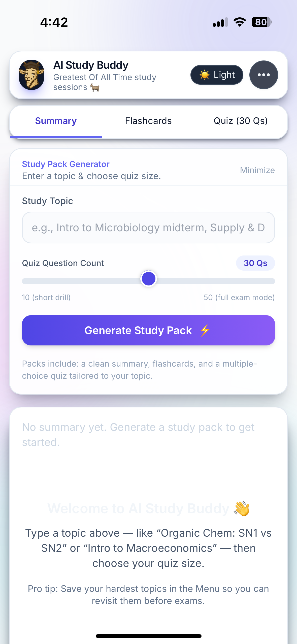Screen dimensions: 297x644
Task: Open the Study Pack Generator header
Action: [65, 164]
